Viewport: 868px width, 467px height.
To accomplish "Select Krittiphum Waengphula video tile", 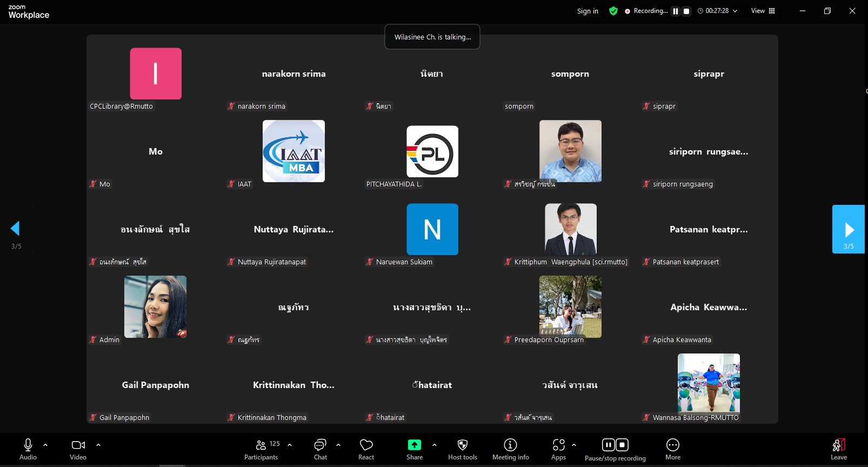I will pos(570,229).
